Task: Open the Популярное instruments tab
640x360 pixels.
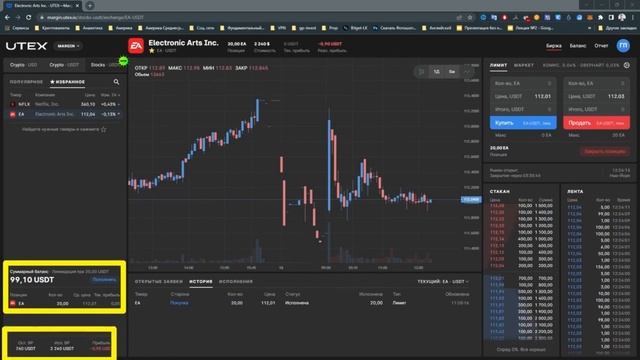Action: (x=26, y=82)
